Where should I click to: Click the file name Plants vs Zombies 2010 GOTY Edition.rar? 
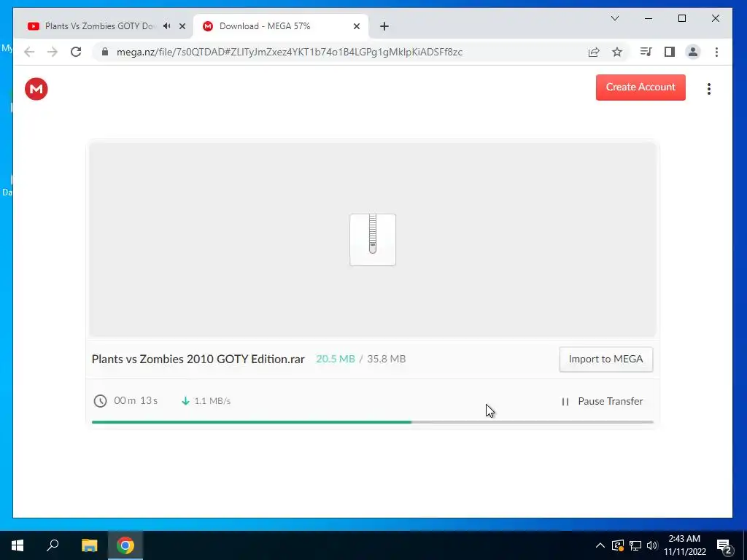(x=198, y=359)
